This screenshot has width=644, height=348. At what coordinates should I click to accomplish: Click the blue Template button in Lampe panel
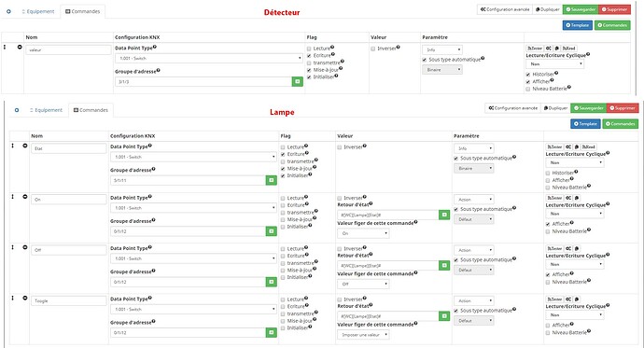click(x=585, y=123)
